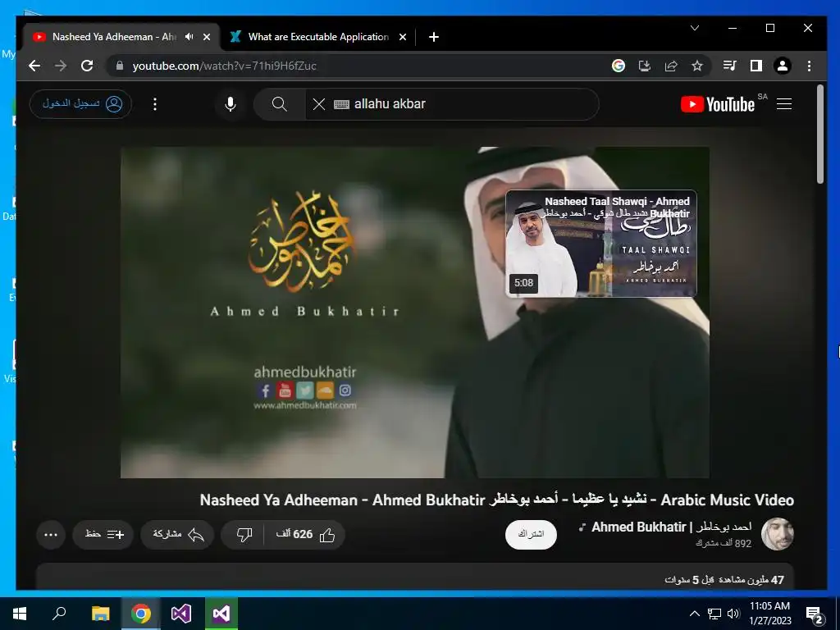Like the video (626 thousand)
Image resolution: width=840 pixels, height=630 pixels.
click(305, 535)
